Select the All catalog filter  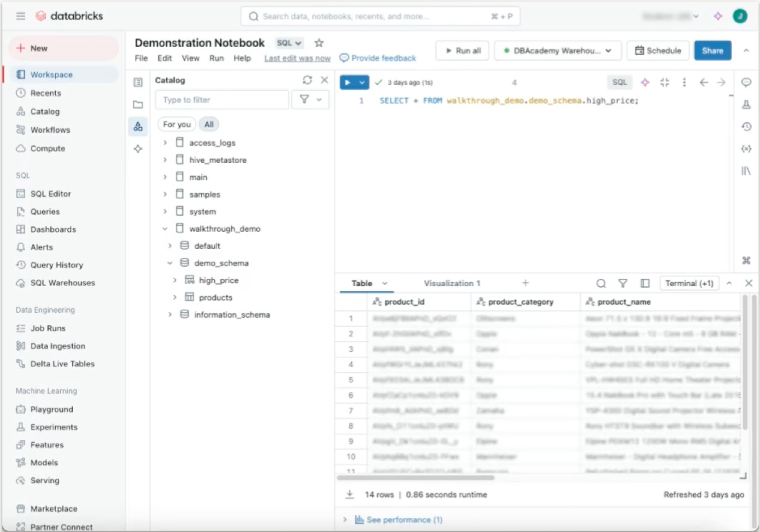[209, 124]
